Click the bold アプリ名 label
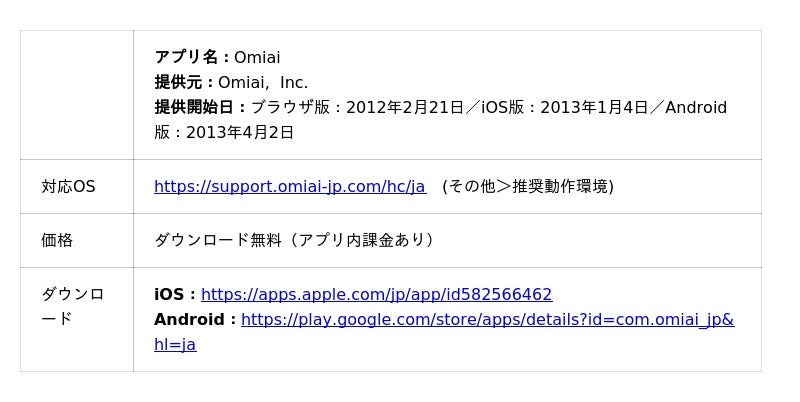This screenshot has height=402, width=800. (x=192, y=58)
